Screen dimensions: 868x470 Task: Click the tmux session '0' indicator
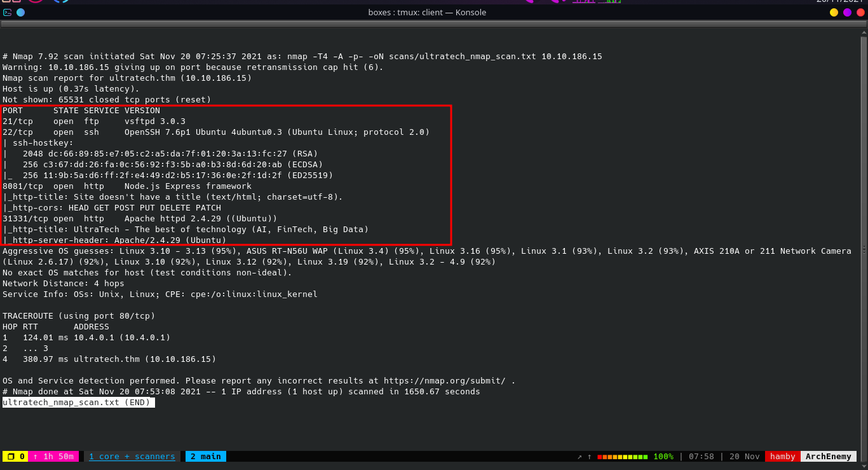(x=15, y=456)
